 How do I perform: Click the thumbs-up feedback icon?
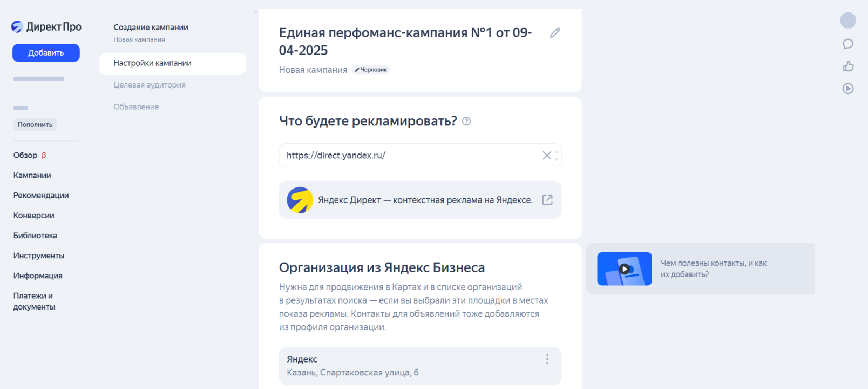click(x=848, y=66)
